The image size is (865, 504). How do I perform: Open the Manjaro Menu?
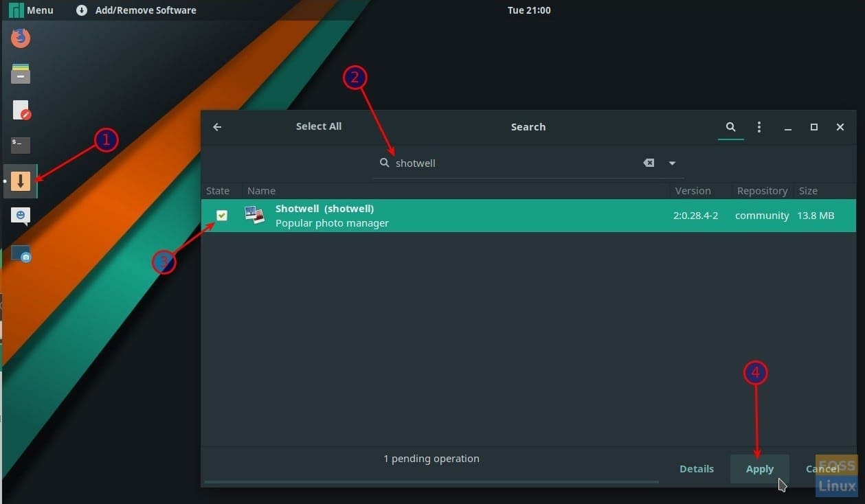pos(31,10)
